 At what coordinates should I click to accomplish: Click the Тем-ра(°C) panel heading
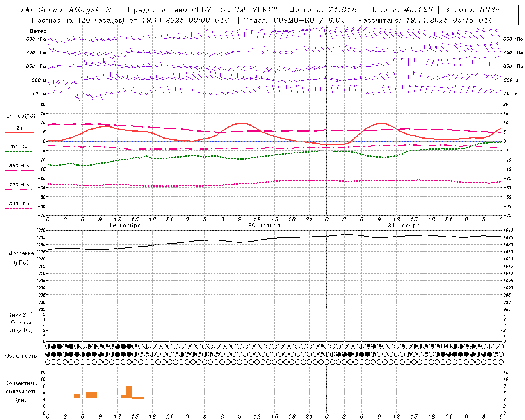click(19, 116)
